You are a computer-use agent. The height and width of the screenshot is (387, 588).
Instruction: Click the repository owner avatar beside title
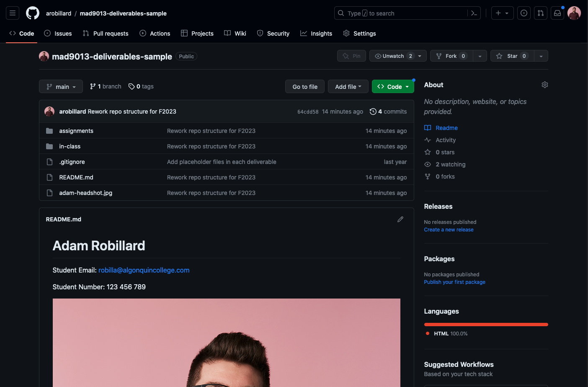44,56
